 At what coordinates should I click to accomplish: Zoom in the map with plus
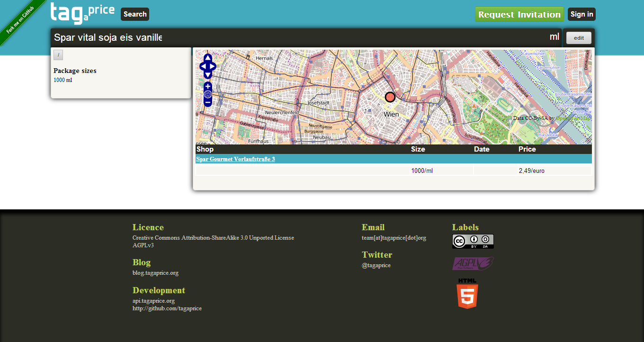(x=208, y=86)
